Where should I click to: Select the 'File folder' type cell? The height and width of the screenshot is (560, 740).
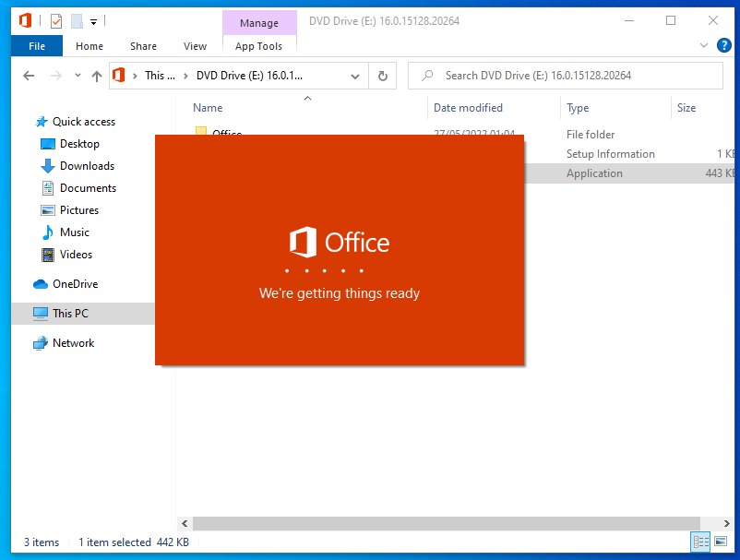point(591,135)
